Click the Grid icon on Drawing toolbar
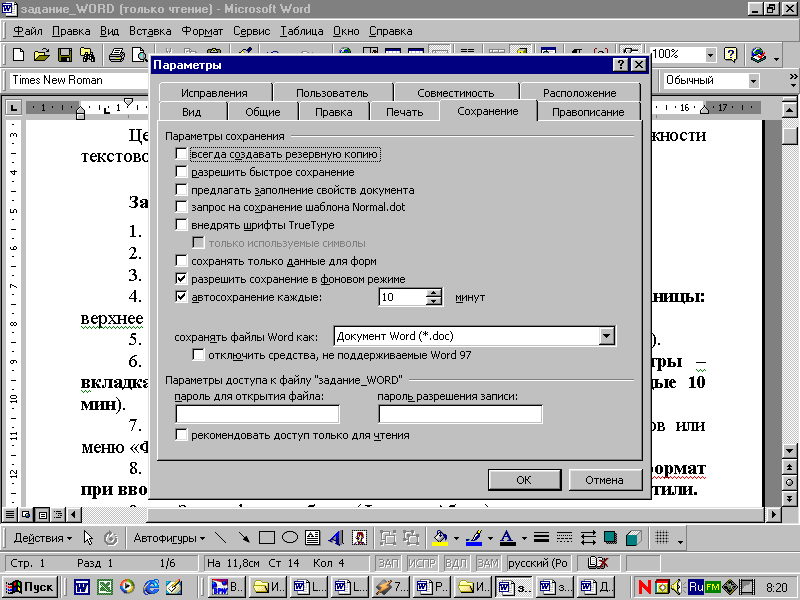 [662, 537]
